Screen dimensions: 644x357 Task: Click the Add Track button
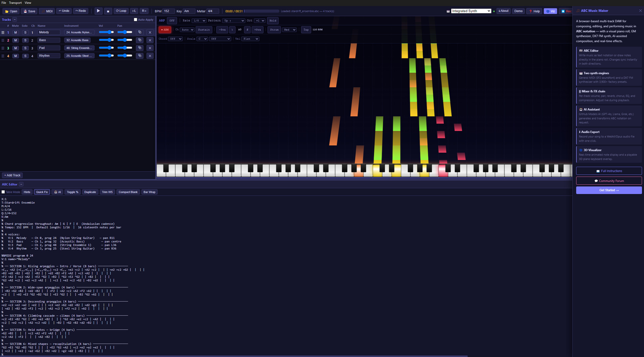(x=12, y=175)
